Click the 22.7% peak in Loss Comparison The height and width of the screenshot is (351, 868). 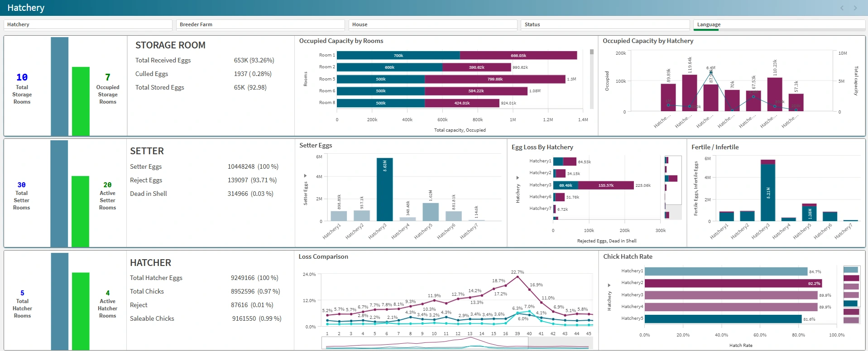(x=517, y=276)
